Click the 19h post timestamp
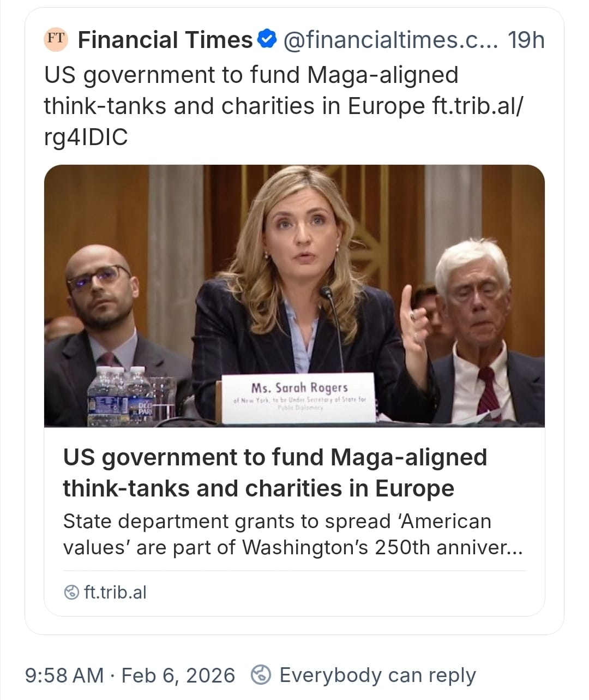The height and width of the screenshot is (700, 589). coord(526,40)
